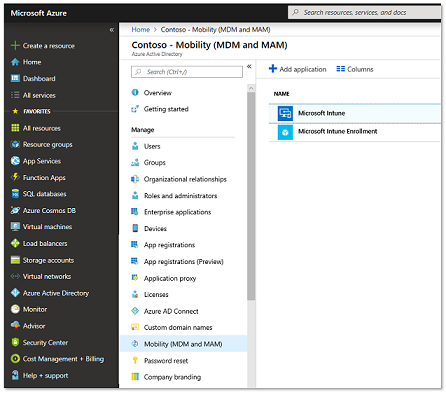Collapse the left navigation sidebar

point(112,30)
